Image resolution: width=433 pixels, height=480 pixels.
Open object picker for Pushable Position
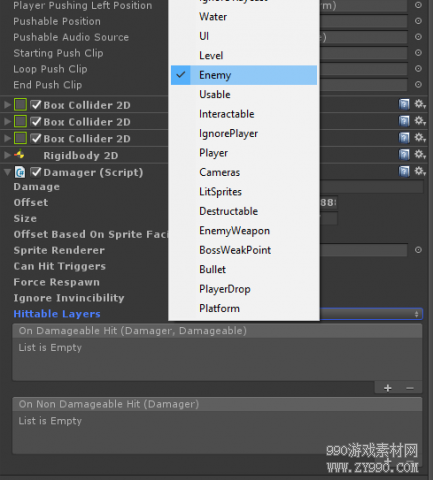pyautogui.click(x=418, y=21)
